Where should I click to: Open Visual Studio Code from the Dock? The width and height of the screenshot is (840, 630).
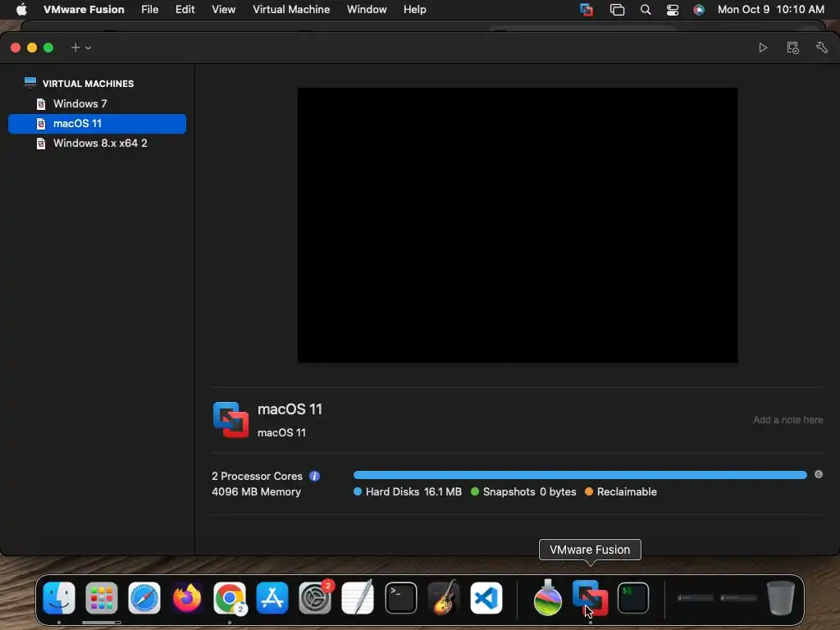pos(486,598)
